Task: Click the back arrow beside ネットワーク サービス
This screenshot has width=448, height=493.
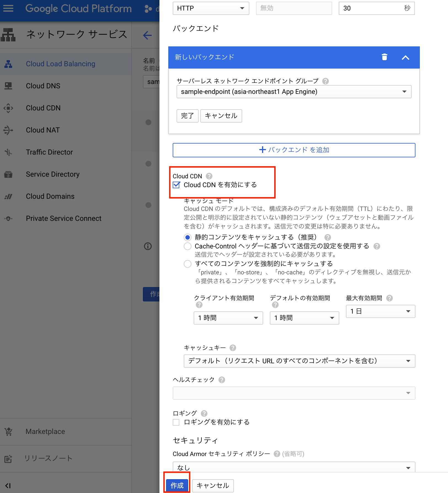Action: (148, 35)
